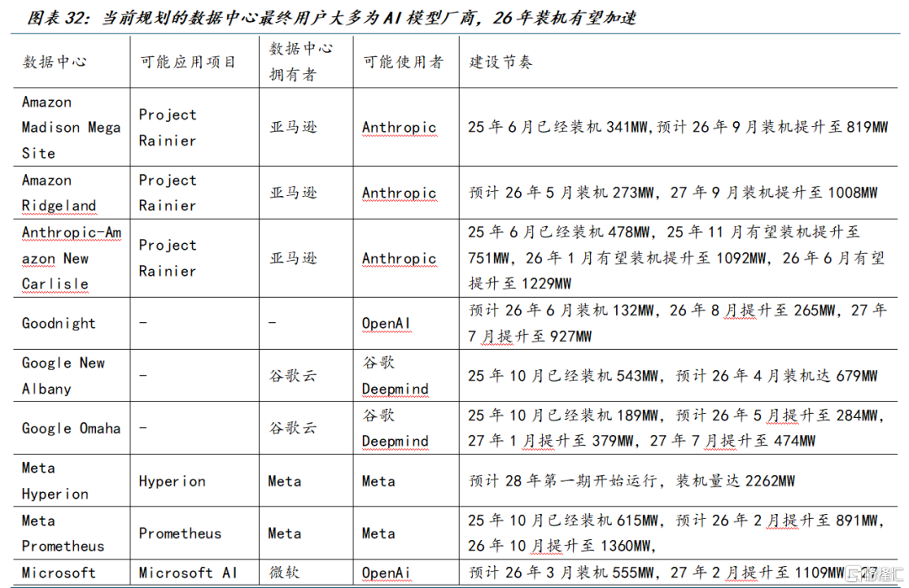This screenshot has width=909, height=588.
Task: Select the Meta Hyperion data center cell
Action: click(55, 480)
